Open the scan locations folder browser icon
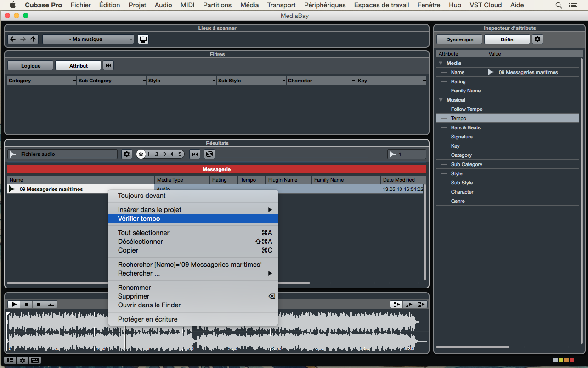Viewport: 588px width, 368px height. [x=143, y=39]
